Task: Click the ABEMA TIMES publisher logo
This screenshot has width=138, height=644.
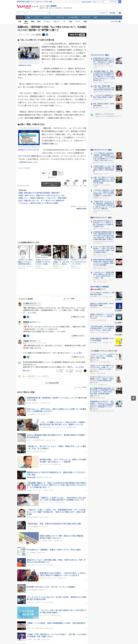Action: [77, 35]
